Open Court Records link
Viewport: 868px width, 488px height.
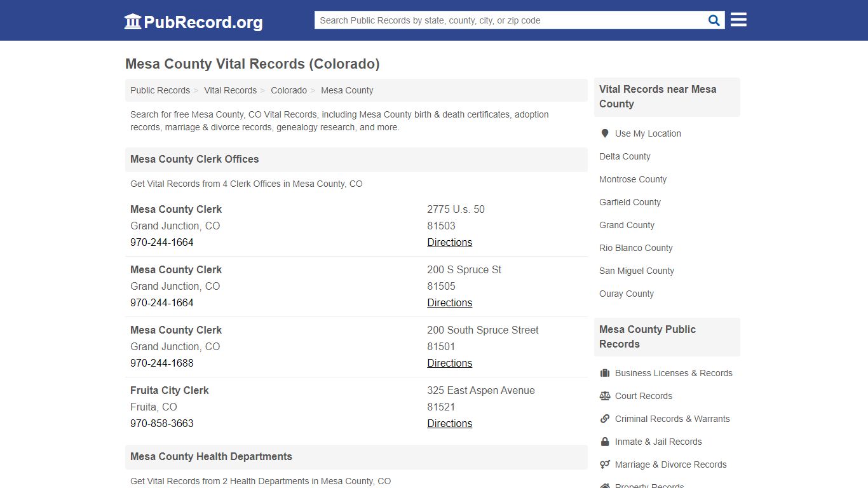click(x=643, y=396)
